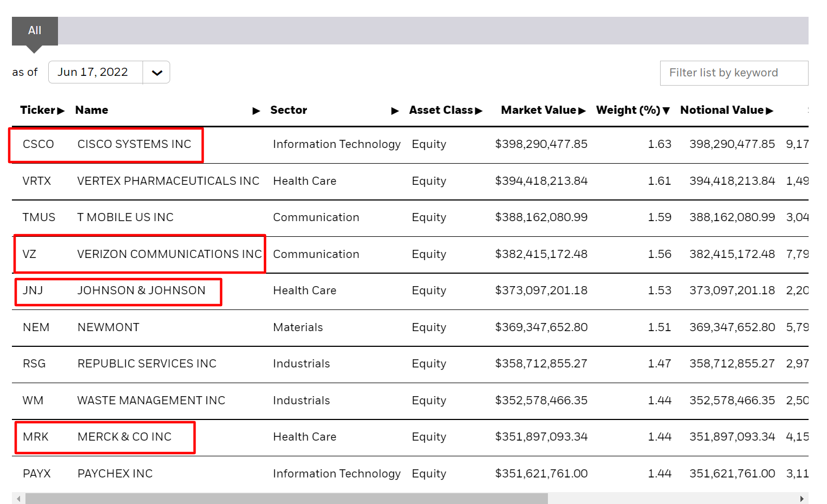Screen dimensions: 827x504
Task: Click Newmont market value $369,347,652.80
Action: pyautogui.click(x=541, y=327)
